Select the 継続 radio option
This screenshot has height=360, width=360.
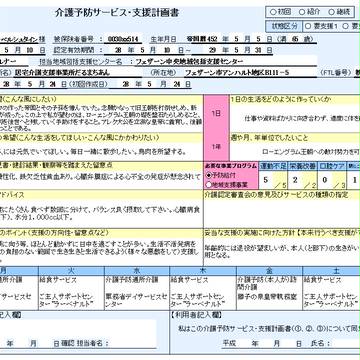pos(331,12)
